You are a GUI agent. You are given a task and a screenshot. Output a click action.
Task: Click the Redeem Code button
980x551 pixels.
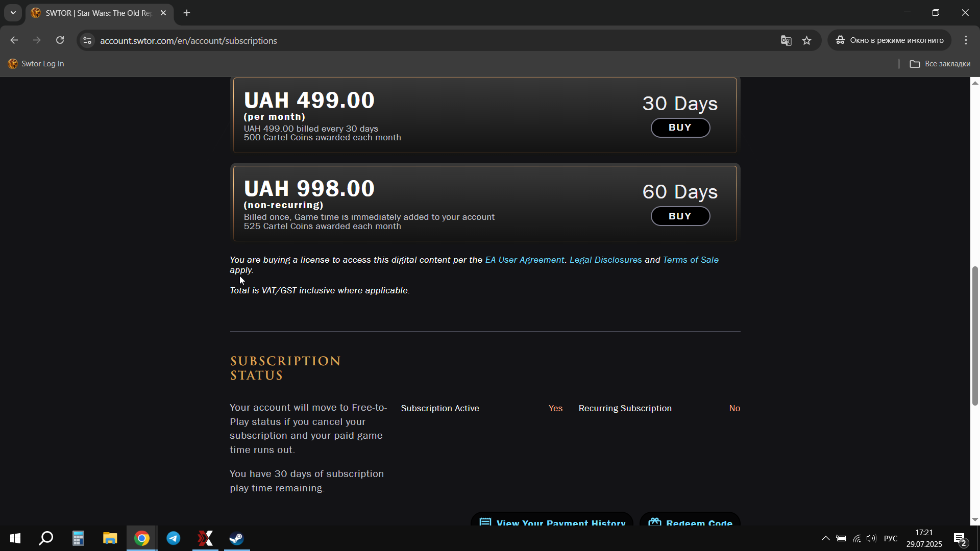pyautogui.click(x=690, y=519)
